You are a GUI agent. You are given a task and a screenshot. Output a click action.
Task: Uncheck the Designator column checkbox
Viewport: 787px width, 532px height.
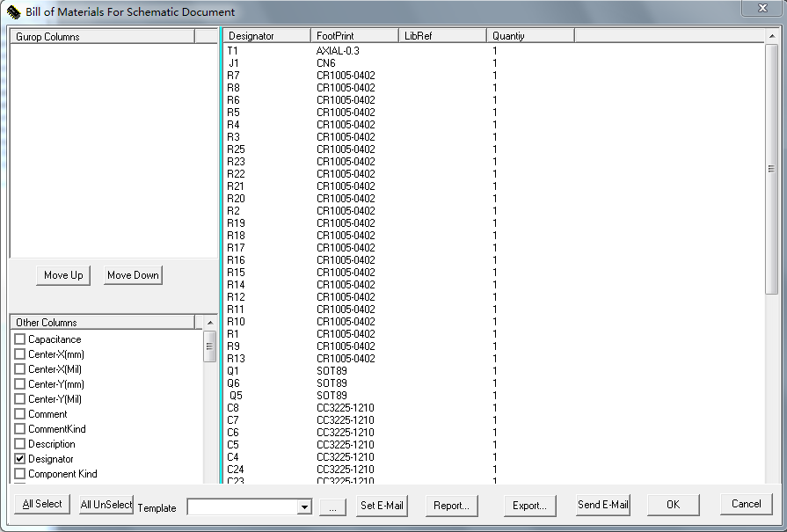20,459
